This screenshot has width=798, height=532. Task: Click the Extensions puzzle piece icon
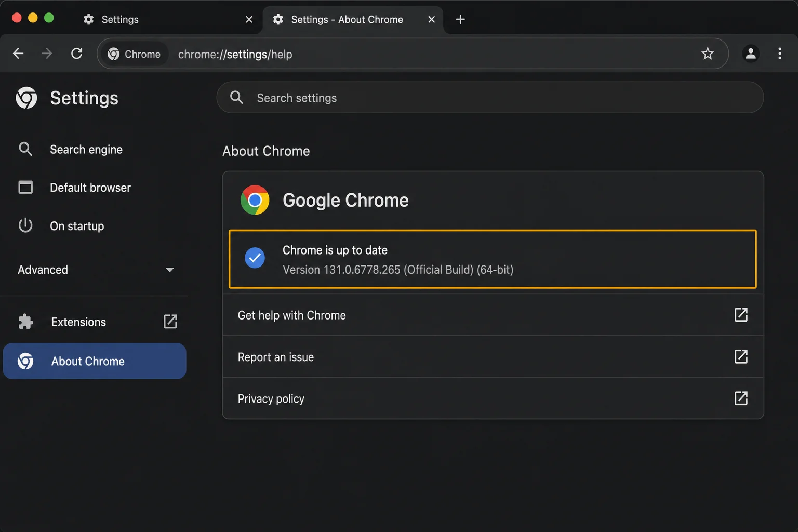(25, 322)
